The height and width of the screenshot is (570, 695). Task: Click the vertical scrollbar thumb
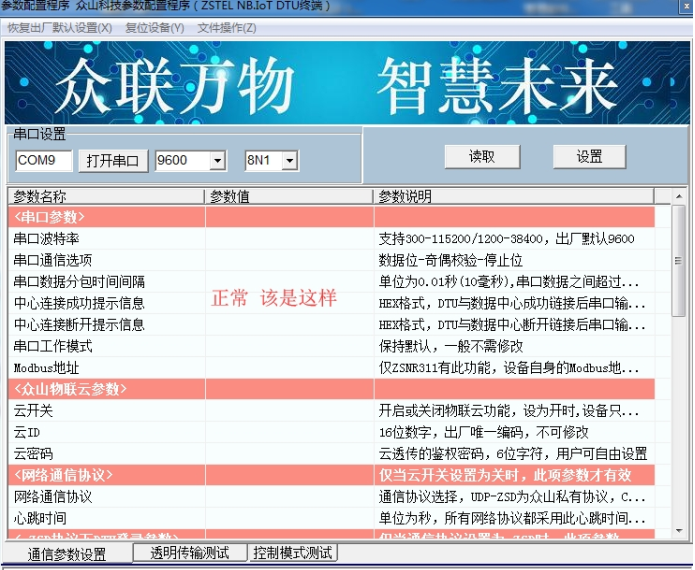click(x=679, y=261)
